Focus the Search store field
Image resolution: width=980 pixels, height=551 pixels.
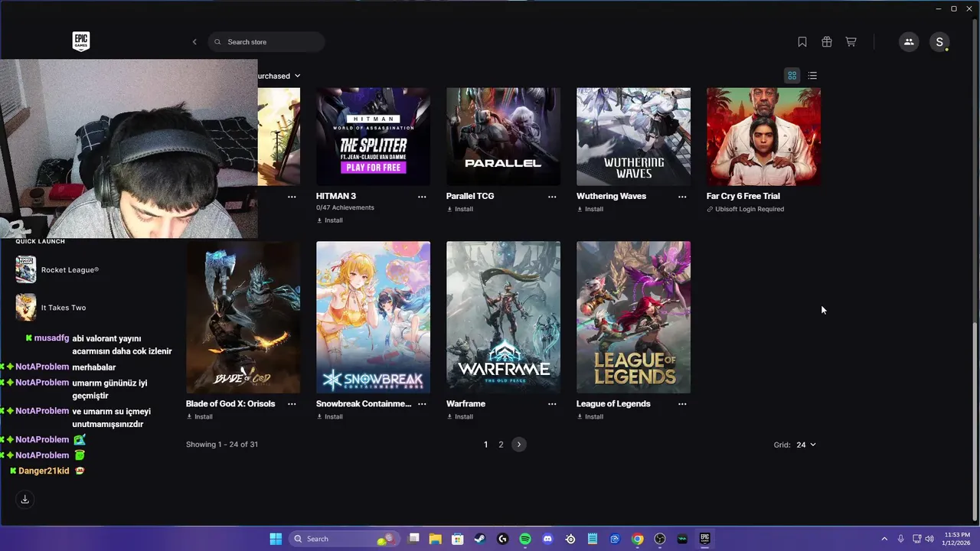266,42
